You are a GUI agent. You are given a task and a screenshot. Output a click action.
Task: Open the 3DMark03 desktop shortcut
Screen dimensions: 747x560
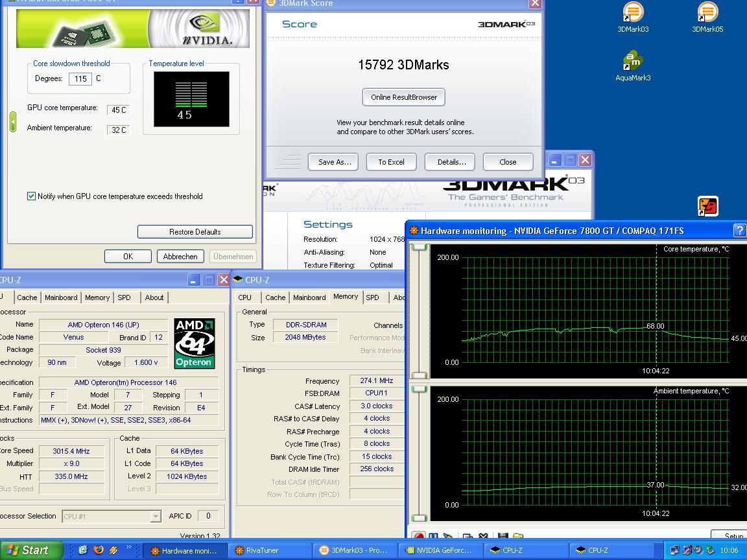coord(633,17)
